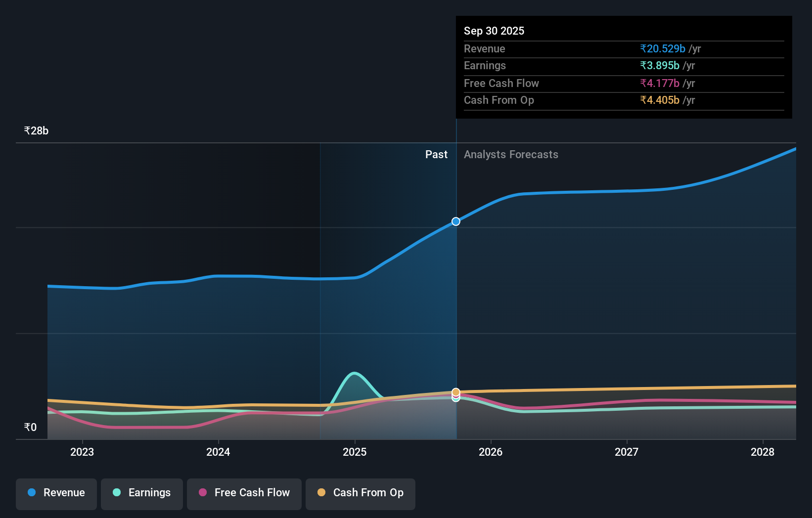Click the Cash From Op legend button

point(360,493)
